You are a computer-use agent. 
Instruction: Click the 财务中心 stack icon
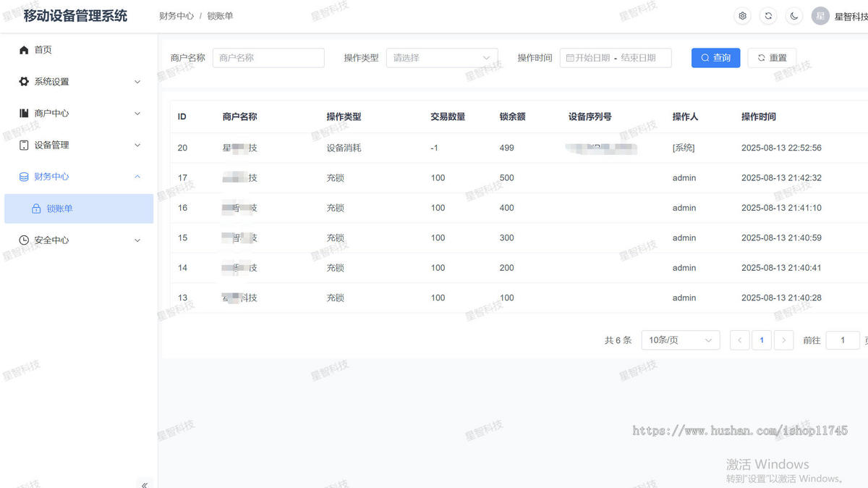click(24, 177)
